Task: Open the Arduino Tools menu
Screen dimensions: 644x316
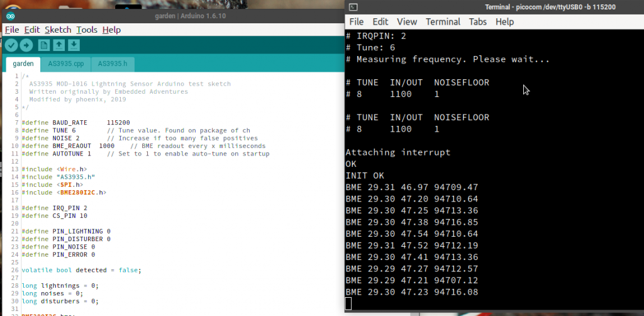Action: tap(87, 30)
